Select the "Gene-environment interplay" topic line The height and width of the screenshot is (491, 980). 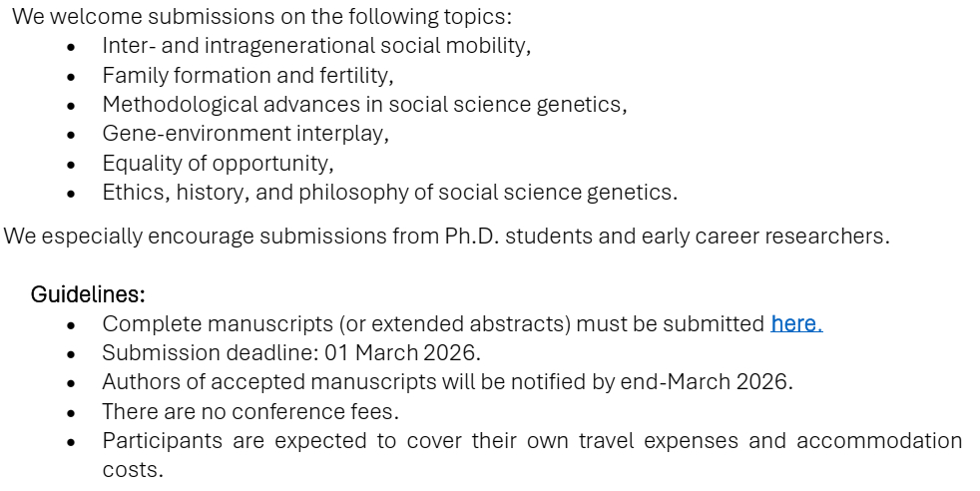point(245,134)
